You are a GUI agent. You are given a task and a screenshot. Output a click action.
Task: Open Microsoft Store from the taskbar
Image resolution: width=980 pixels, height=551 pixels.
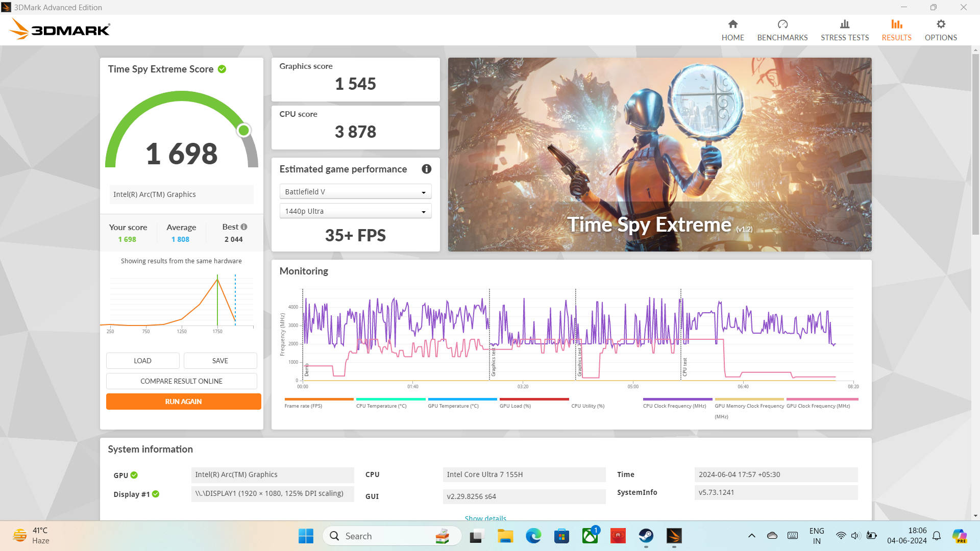[x=561, y=536]
